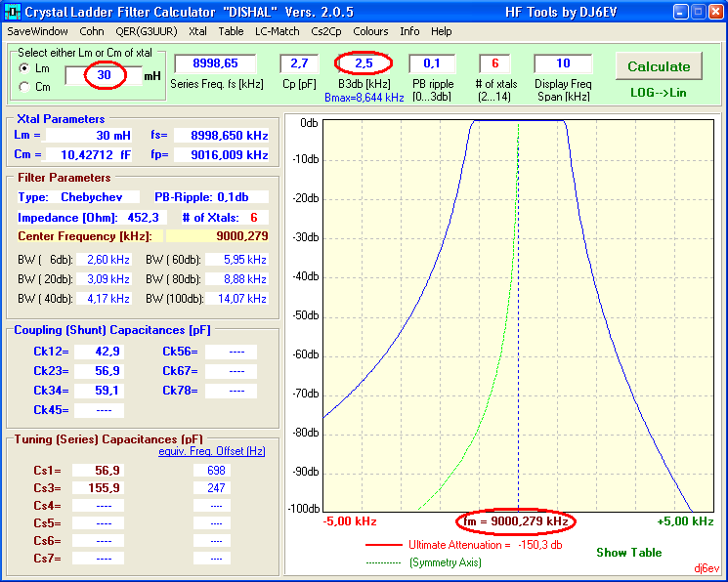Open the LC-Match menu
Image resolution: width=728 pixels, height=582 pixels.
click(278, 31)
